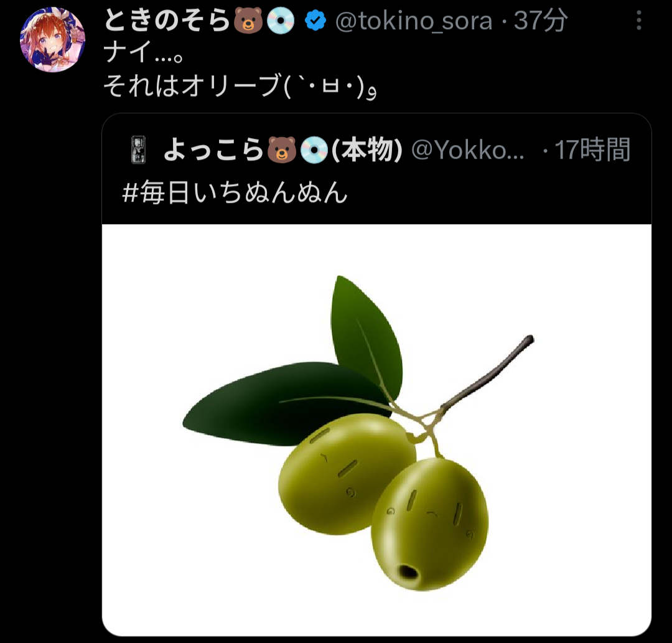Click the ナイ…。 tweet line
The height and width of the screenshot is (643, 672).
point(144,52)
